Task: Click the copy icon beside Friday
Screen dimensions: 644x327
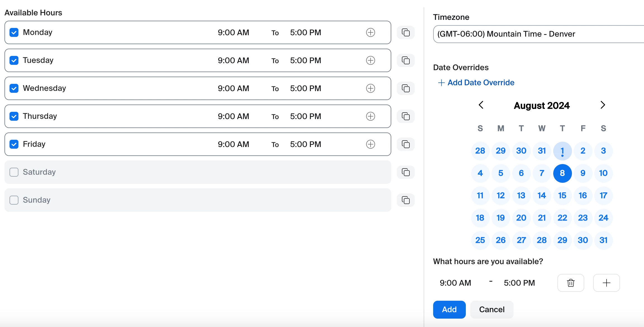Action: coord(406,144)
